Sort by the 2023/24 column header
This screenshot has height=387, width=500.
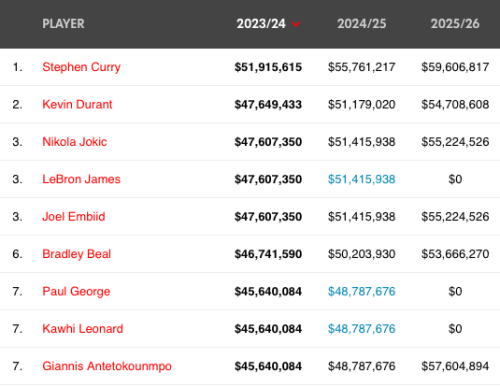261,24
